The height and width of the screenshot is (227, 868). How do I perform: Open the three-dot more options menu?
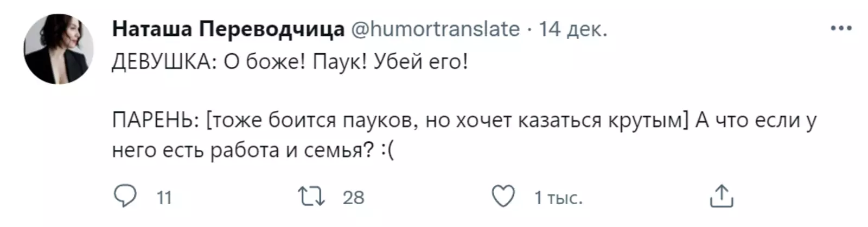840,28
